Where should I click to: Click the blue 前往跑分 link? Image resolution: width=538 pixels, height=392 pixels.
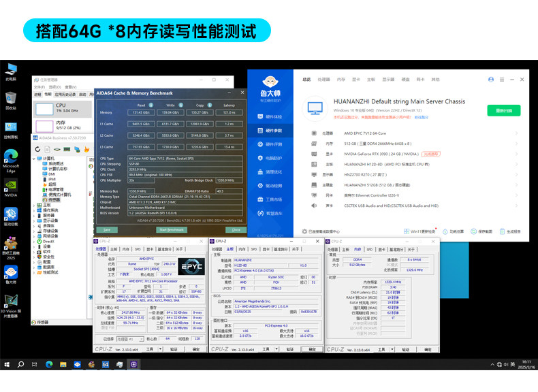coord(421,117)
